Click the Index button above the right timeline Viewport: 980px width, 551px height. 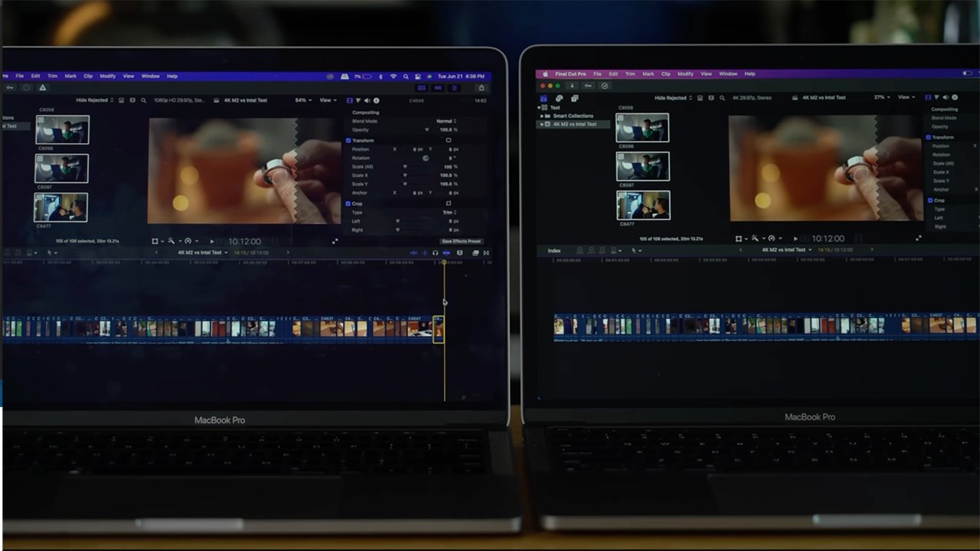pos(554,251)
